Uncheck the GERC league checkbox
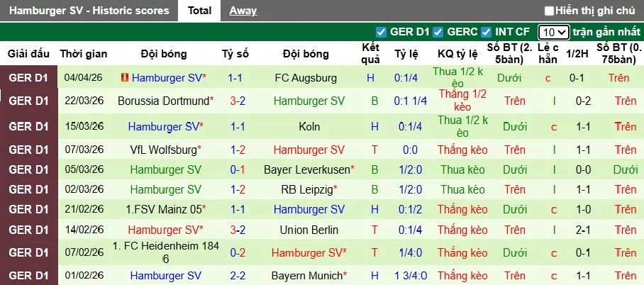The height and width of the screenshot is (285, 644). point(438,32)
